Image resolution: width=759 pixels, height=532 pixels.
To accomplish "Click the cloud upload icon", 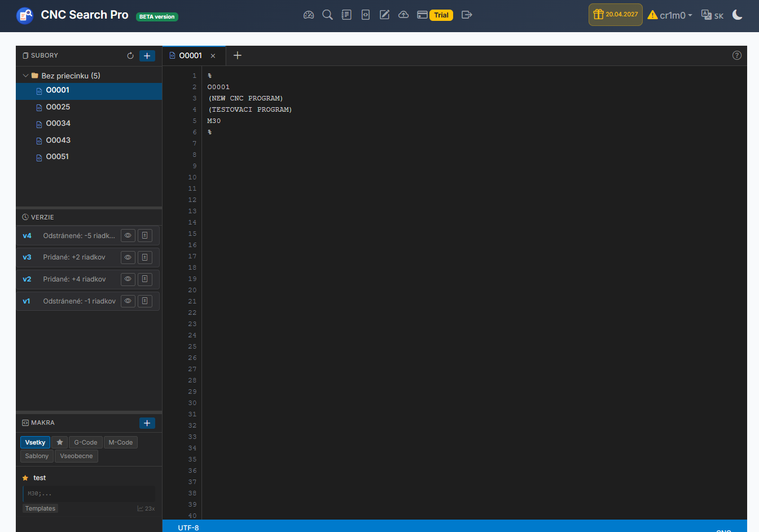I will tap(403, 15).
